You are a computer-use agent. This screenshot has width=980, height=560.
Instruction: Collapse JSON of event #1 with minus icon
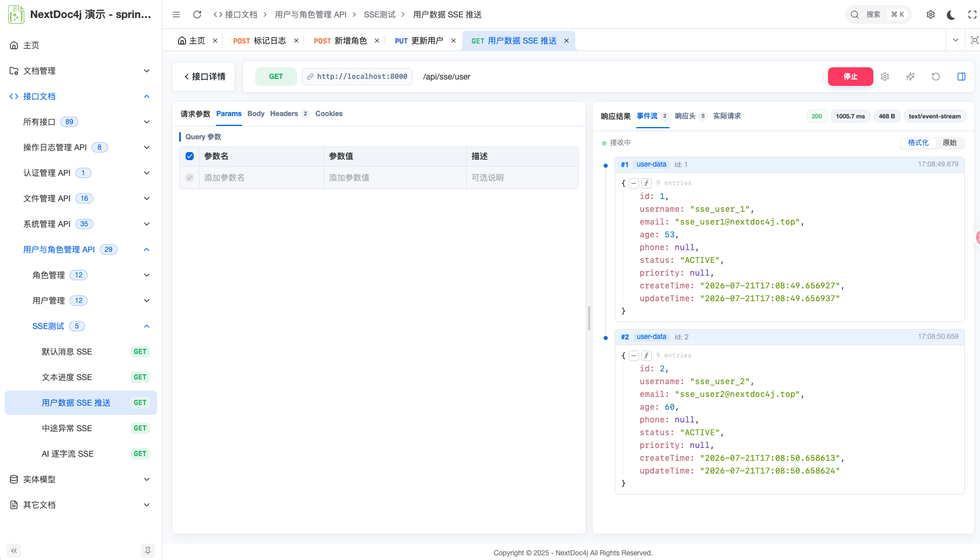click(634, 183)
